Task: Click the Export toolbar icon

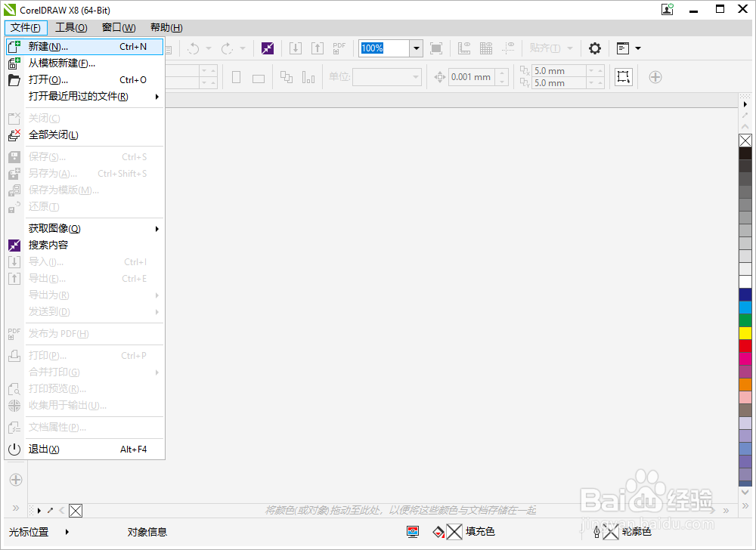Action: point(318,48)
